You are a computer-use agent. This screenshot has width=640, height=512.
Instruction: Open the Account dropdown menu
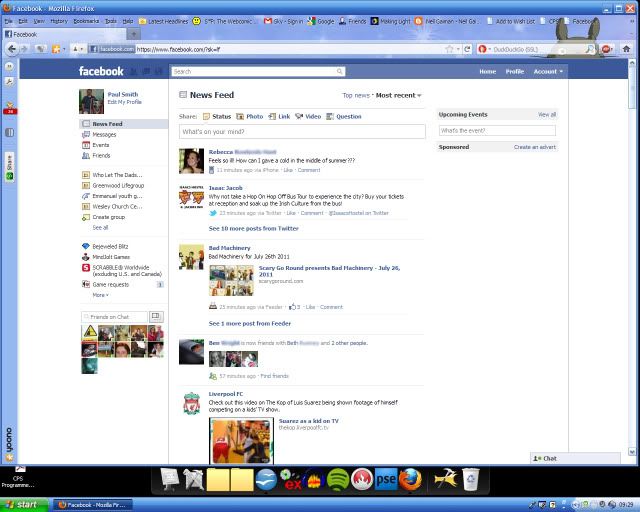tap(548, 71)
